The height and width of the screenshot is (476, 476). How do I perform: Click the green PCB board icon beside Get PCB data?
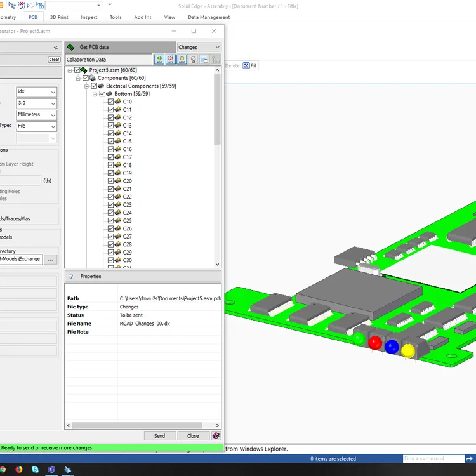(x=70, y=47)
